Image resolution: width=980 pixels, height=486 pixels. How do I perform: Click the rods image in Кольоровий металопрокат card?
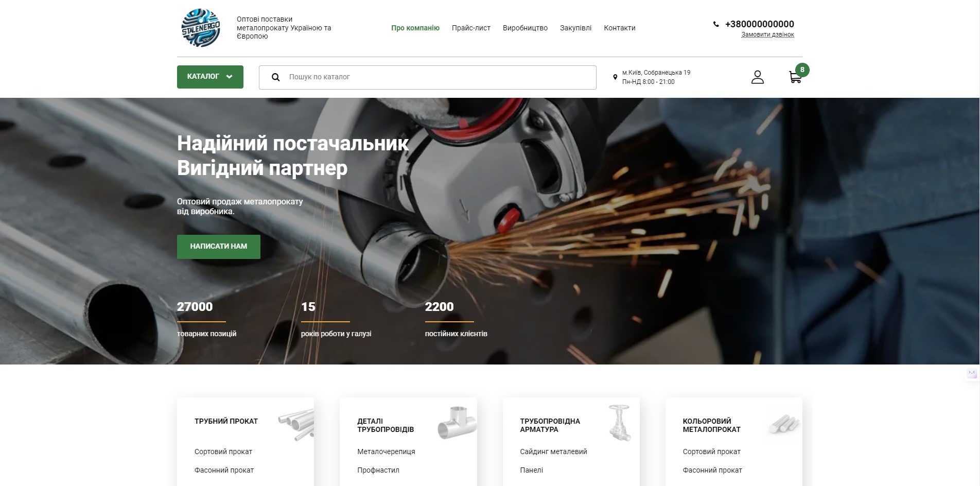pos(785,423)
